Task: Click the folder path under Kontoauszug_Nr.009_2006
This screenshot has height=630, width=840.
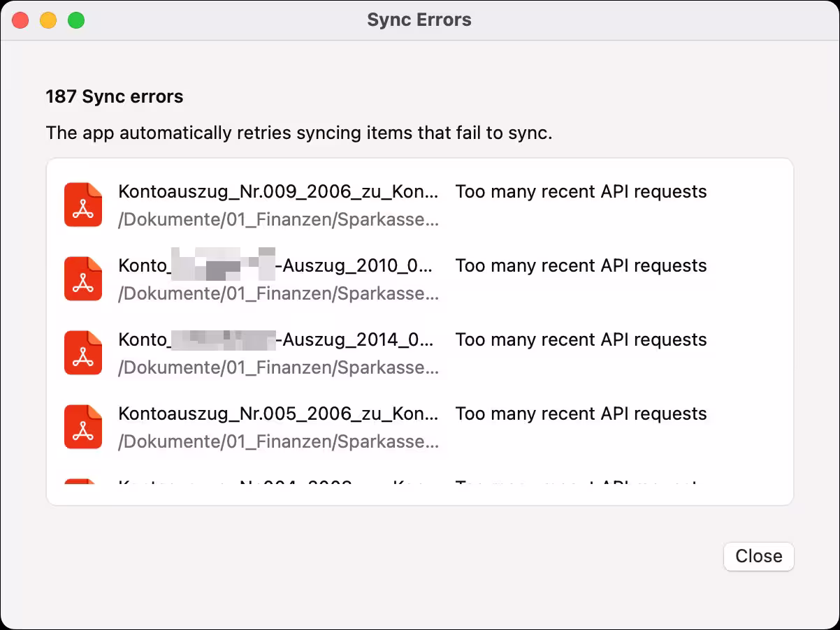Action: pos(279,220)
